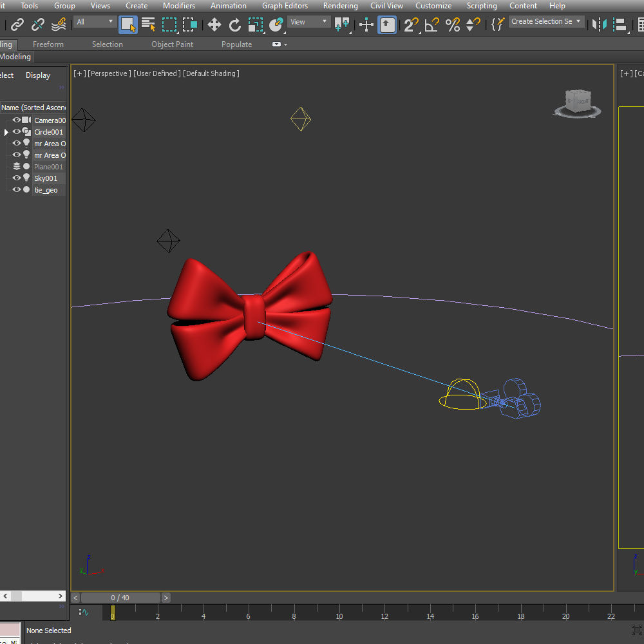Step time slider forward with > button
644x644 pixels.
pos(166,598)
